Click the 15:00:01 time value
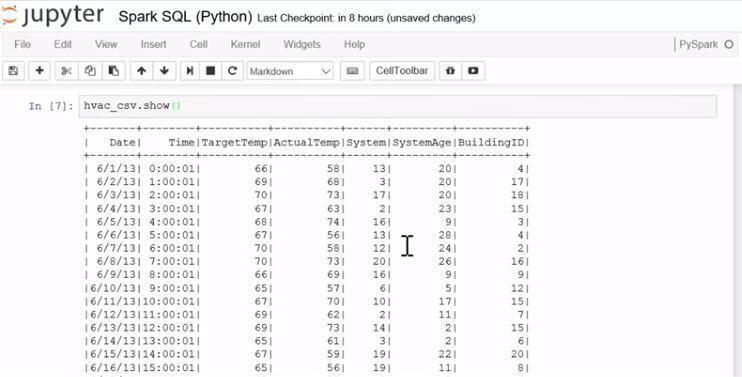 (x=168, y=368)
